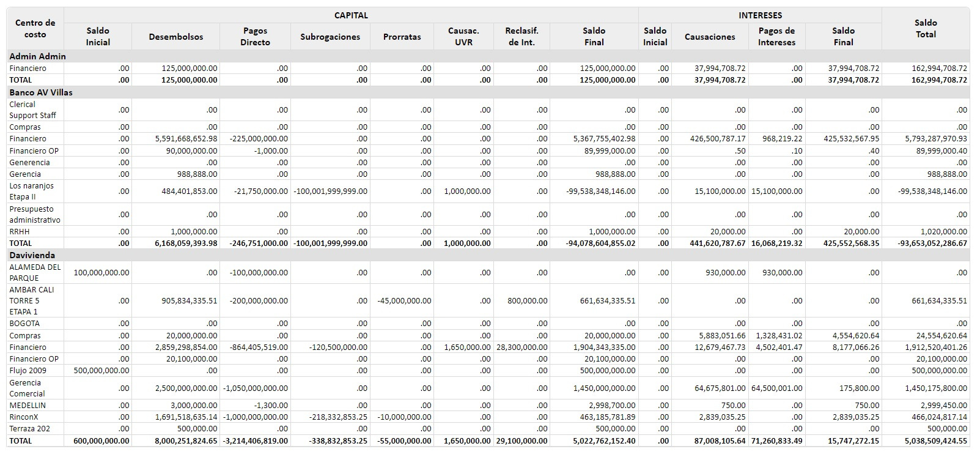980x457 pixels.
Task: Click the 28,300,000.00 reclasif. value
Action: [522, 347]
